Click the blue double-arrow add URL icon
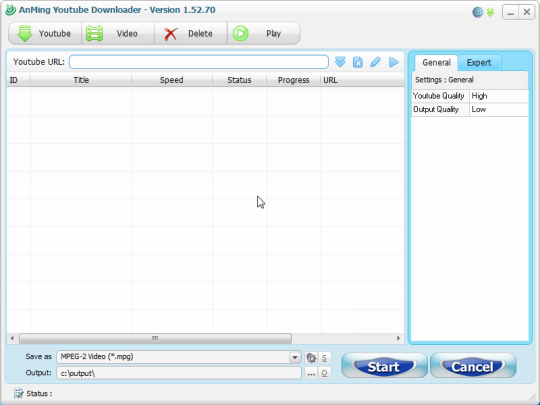Image resolution: width=540 pixels, height=405 pixels. (x=340, y=62)
